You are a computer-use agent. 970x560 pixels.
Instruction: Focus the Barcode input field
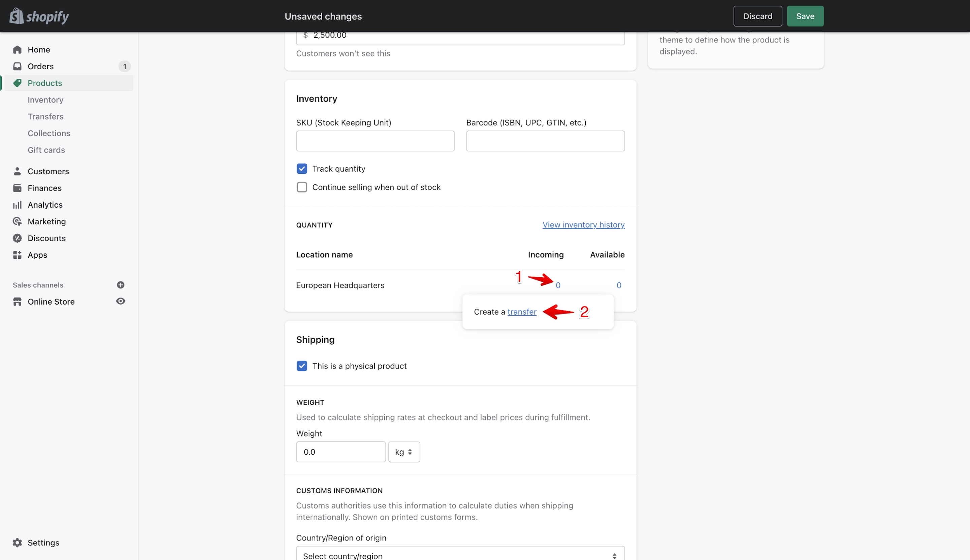click(545, 141)
